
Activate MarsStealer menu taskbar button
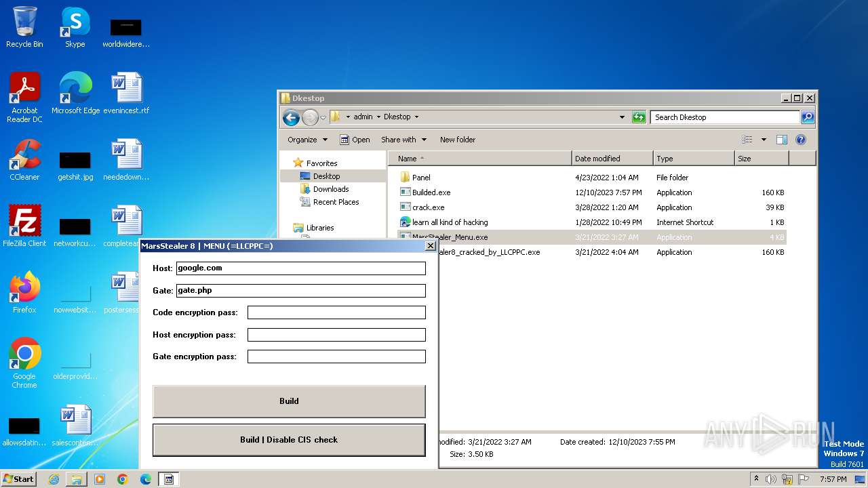(168, 479)
